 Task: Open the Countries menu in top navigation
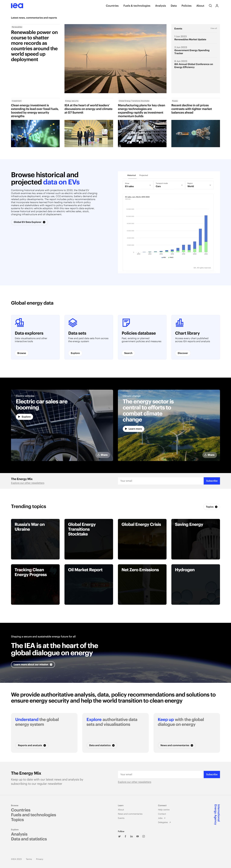click(x=112, y=6)
